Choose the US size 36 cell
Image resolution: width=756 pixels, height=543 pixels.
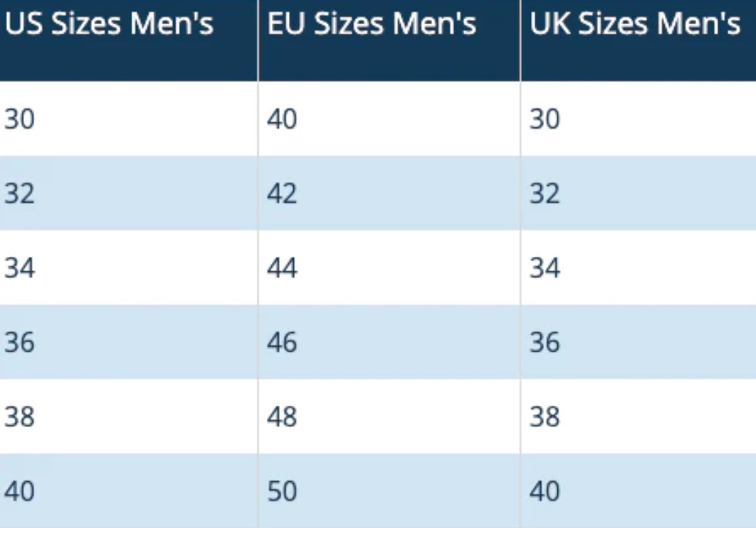(x=19, y=343)
